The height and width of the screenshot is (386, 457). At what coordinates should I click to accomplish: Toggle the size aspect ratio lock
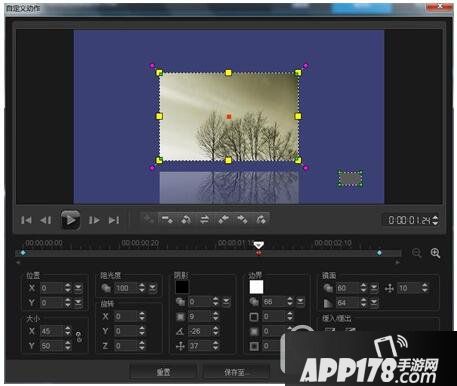tap(79, 337)
